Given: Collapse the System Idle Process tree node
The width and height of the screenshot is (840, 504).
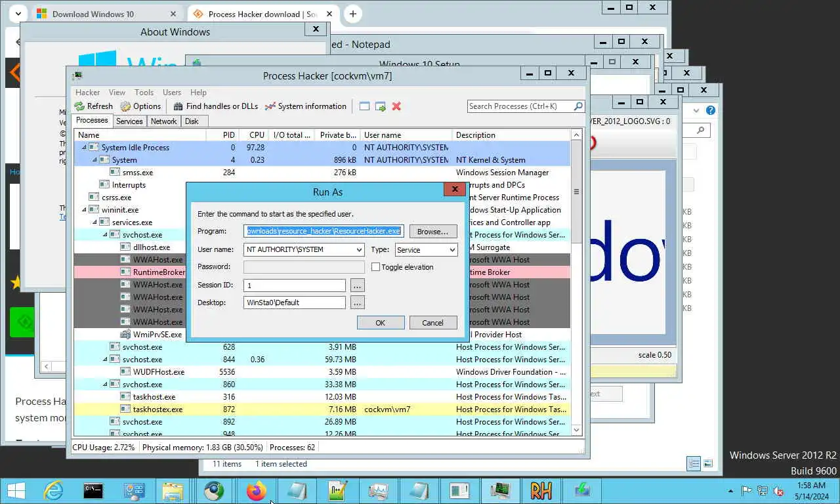Looking at the screenshot, I should pyautogui.click(x=84, y=148).
